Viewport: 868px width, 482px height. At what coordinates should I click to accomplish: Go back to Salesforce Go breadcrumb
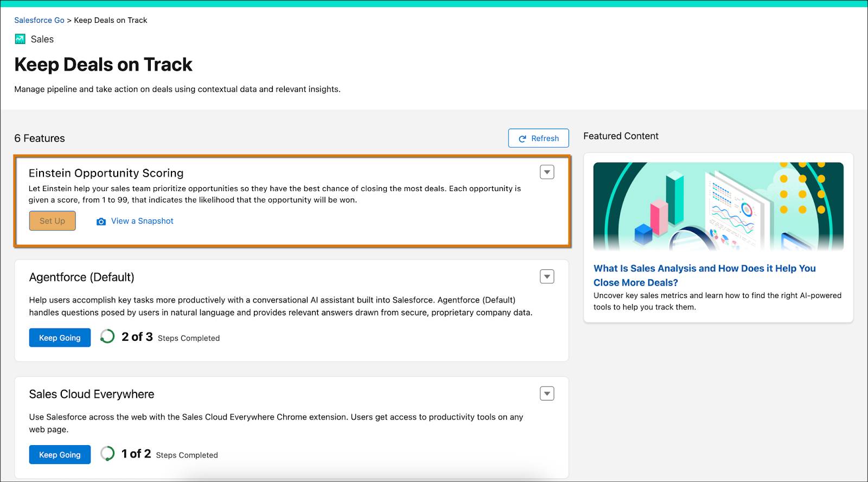[x=39, y=20]
